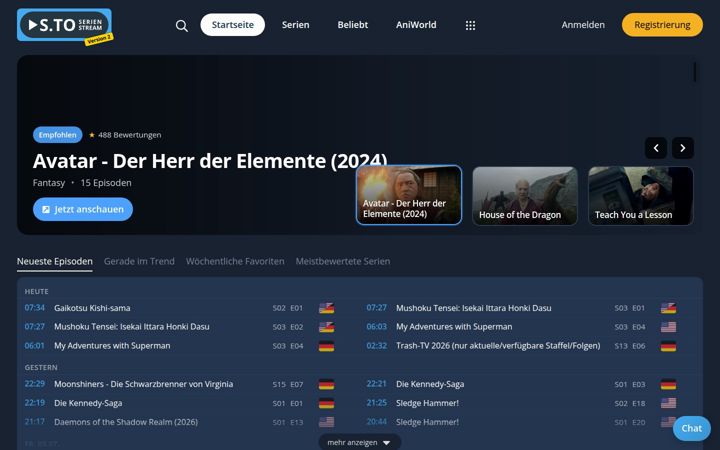Switch to Wöchentliche Favoriten tab
The width and height of the screenshot is (720, 450).
(235, 261)
